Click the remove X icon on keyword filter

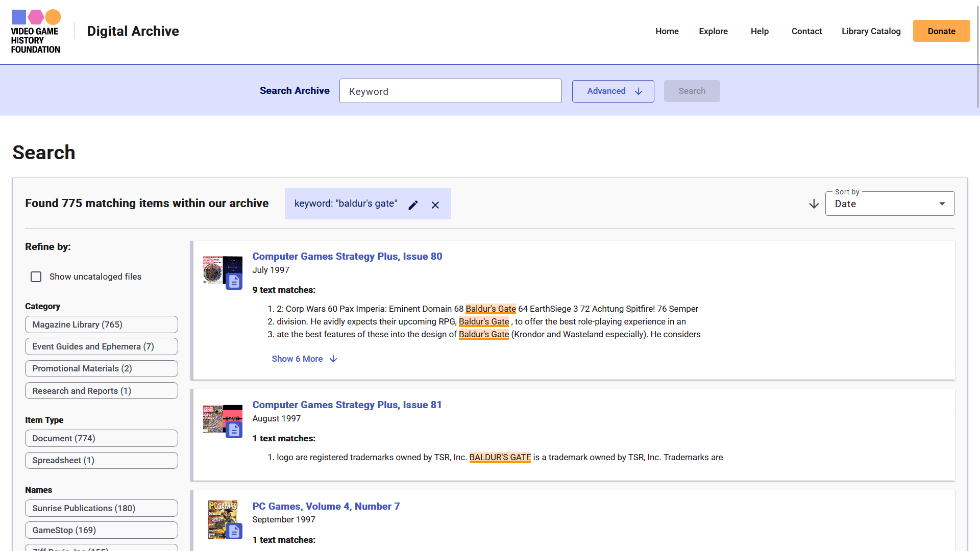435,204
